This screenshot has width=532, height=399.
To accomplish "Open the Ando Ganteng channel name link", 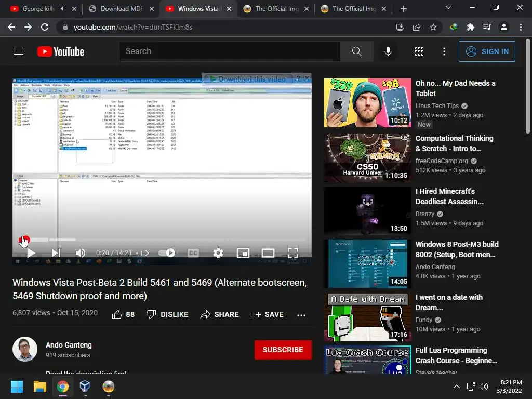I will [69, 345].
